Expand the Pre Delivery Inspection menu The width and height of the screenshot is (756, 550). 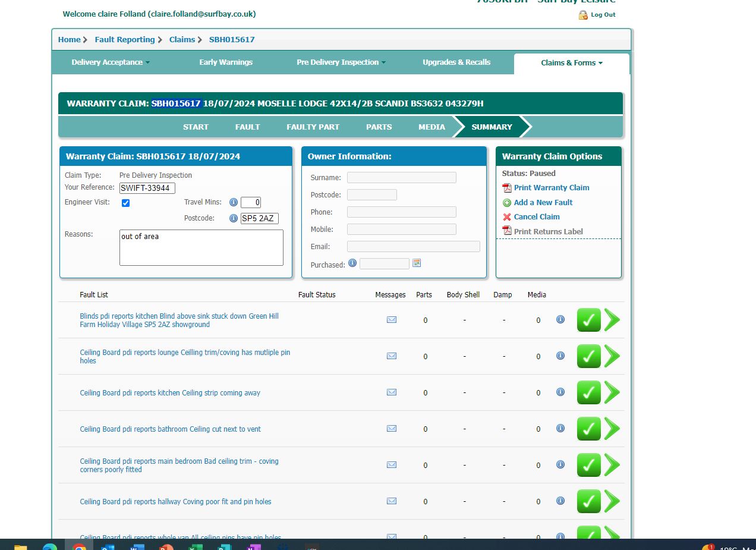pos(341,62)
